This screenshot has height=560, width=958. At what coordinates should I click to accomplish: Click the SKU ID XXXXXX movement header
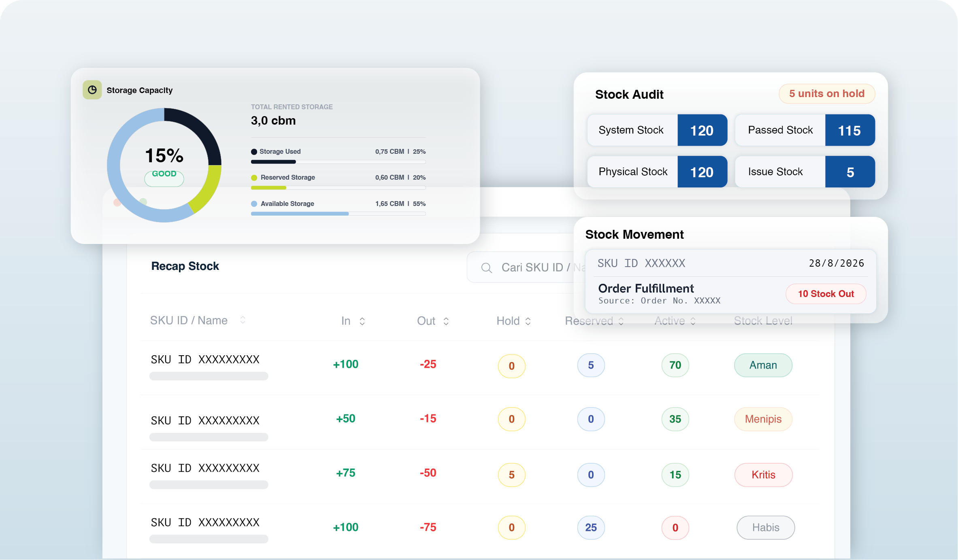click(x=641, y=263)
